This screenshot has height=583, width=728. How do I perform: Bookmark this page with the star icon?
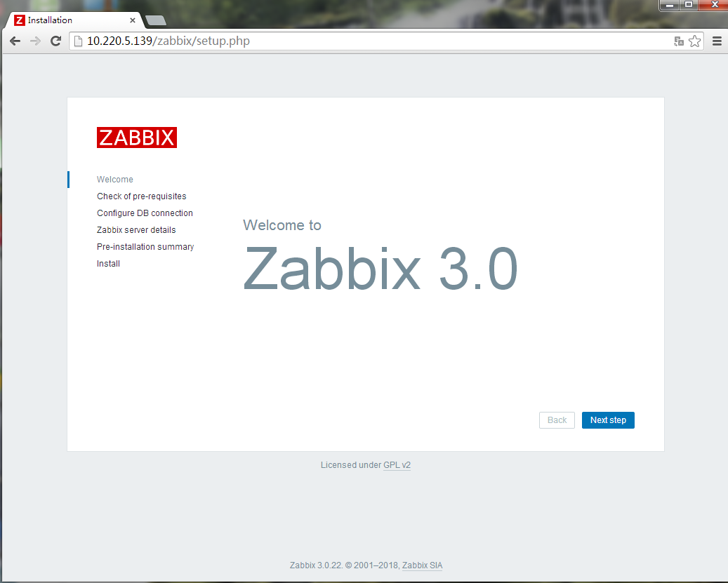coord(694,41)
